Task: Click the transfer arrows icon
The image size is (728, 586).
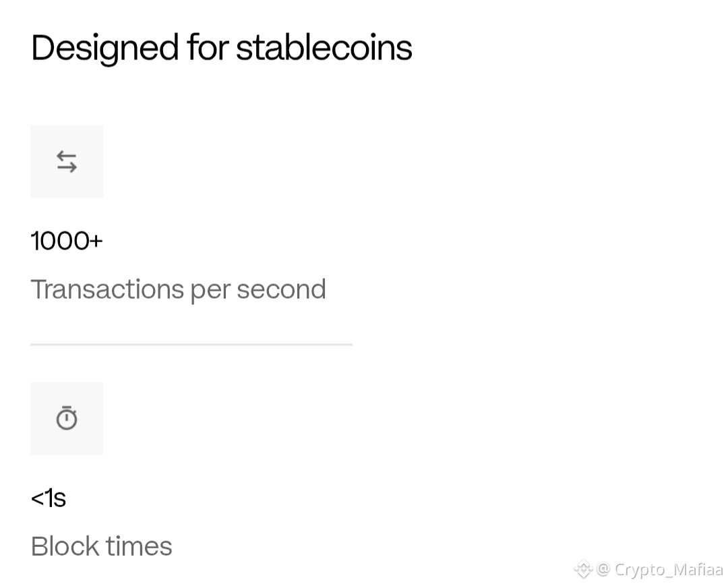Action: point(67,162)
